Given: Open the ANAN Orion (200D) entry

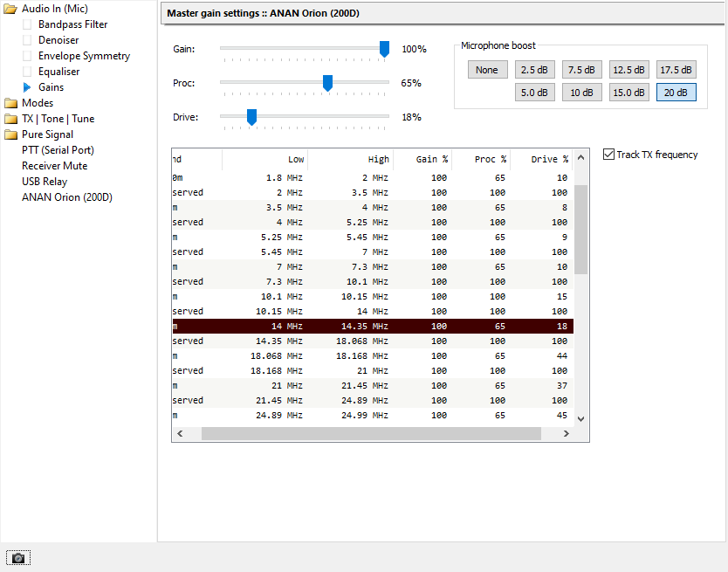Looking at the screenshot, I should [66, 197].
